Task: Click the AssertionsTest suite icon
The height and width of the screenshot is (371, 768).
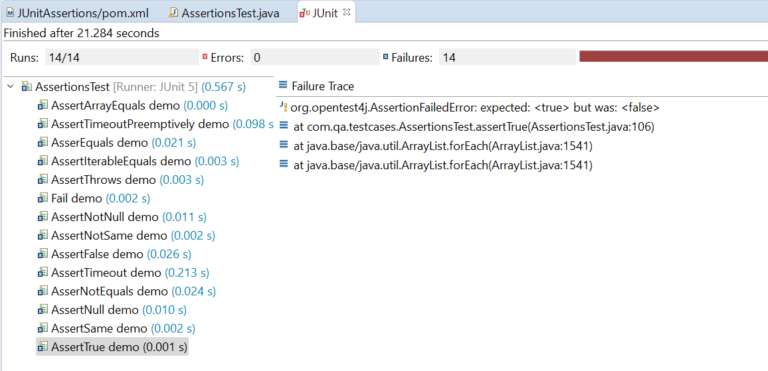Action: tap(27, 87)
